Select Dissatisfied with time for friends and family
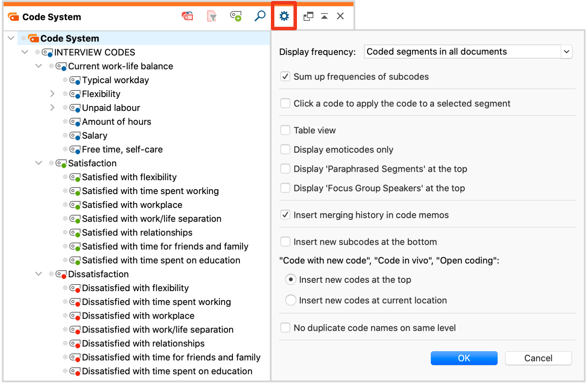The width and height of the screenshot is (588, 384). [171, 358]
